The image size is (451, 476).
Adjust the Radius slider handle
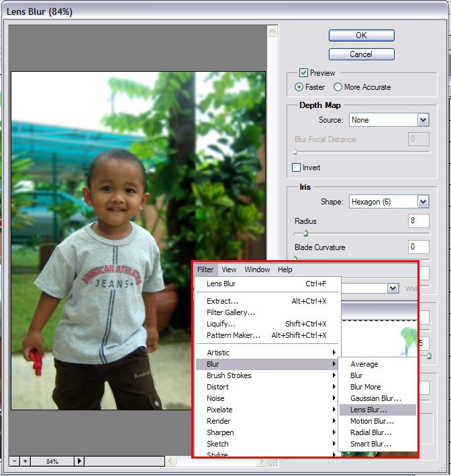click(x=306, y=233)
